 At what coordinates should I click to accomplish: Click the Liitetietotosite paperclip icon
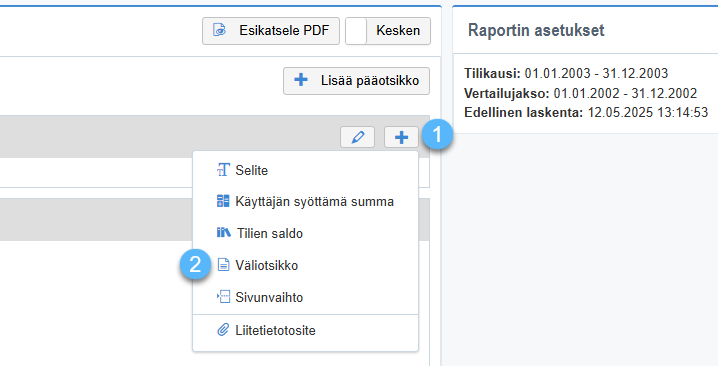223,330
